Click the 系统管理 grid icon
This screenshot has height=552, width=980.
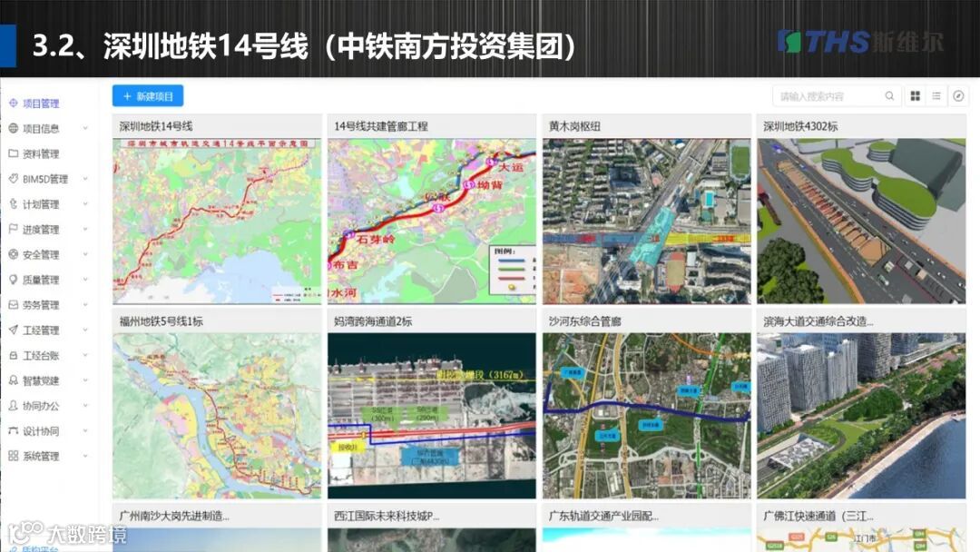(13, 456)
